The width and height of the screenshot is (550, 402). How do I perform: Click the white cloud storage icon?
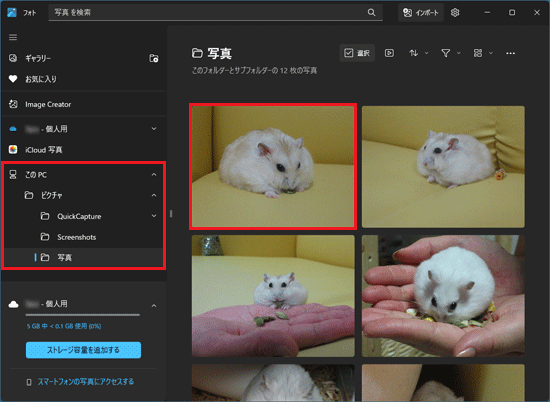(13, 304)
